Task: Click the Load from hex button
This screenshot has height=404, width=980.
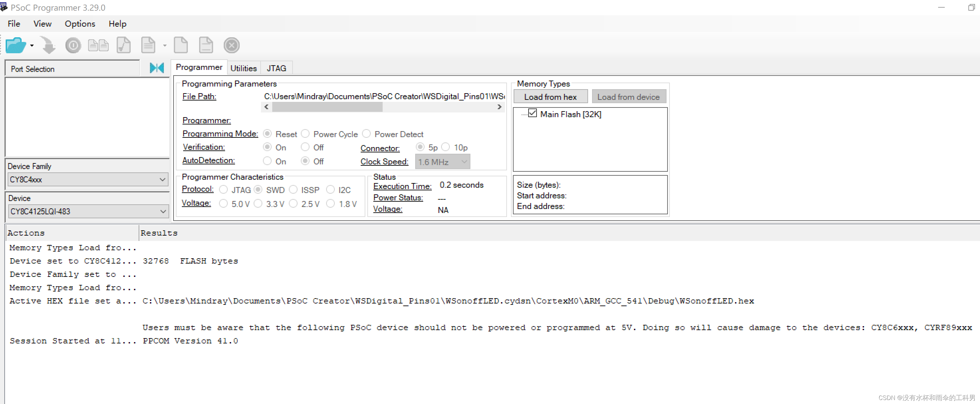Action: (550, 97)
